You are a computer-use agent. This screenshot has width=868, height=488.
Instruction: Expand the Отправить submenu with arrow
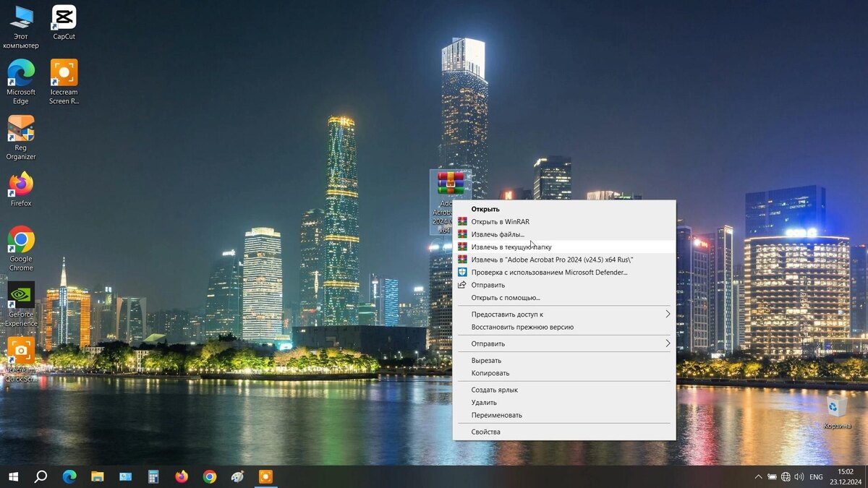564,343
